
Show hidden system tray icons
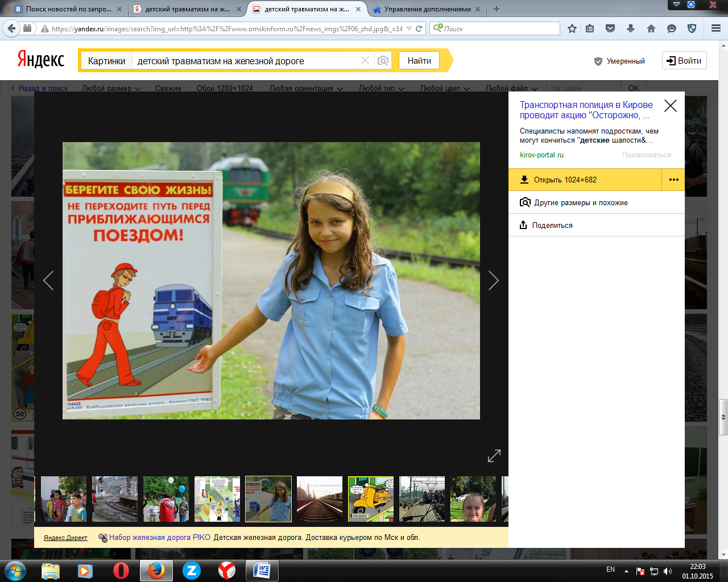tap(626, 571)
